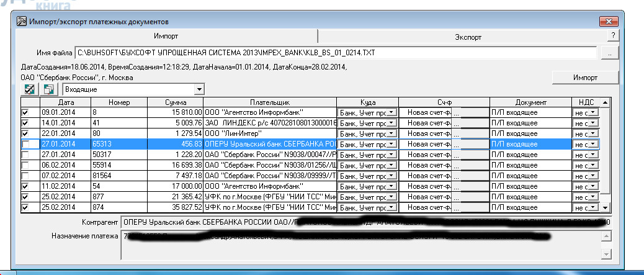The image size is (644, 275).
Task: Check the checkbox for payment number 65313
Action: pos(25,144)
